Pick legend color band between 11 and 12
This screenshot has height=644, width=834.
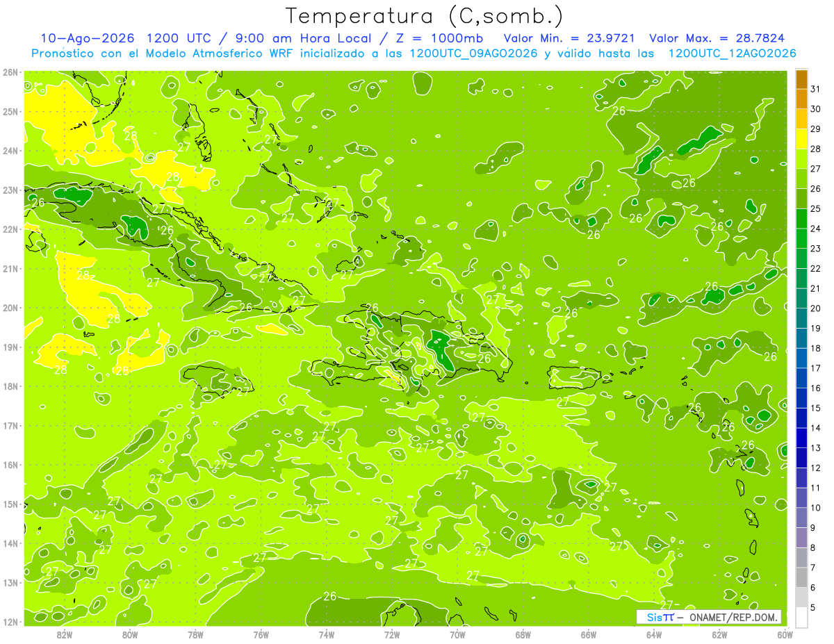[801, 478]
